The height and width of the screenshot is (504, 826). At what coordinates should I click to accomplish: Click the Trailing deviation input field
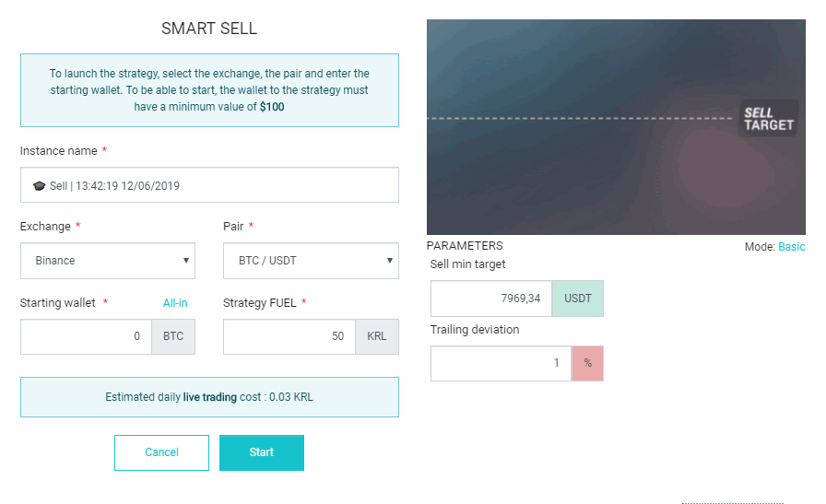pos(501,363)
